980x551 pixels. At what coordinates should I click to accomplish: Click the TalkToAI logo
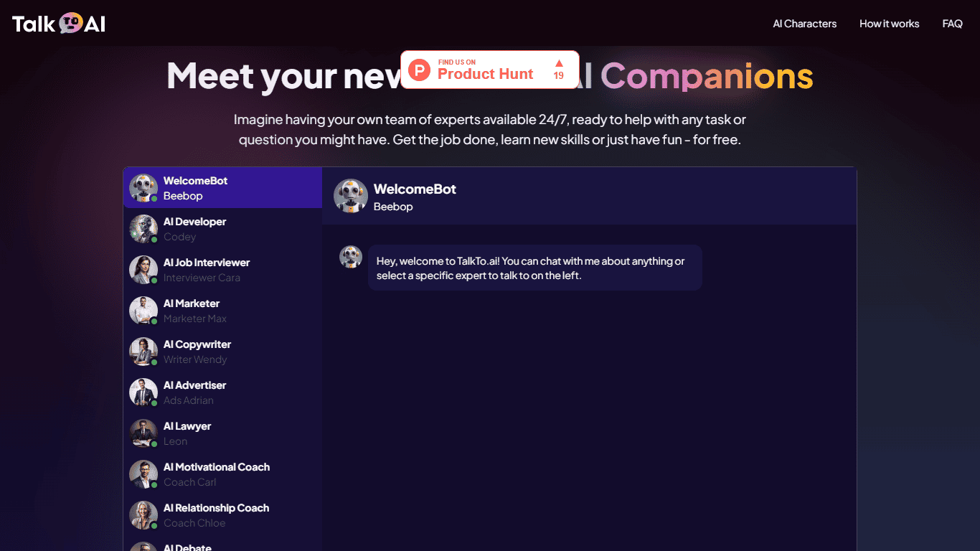click(x=59, y=24)
